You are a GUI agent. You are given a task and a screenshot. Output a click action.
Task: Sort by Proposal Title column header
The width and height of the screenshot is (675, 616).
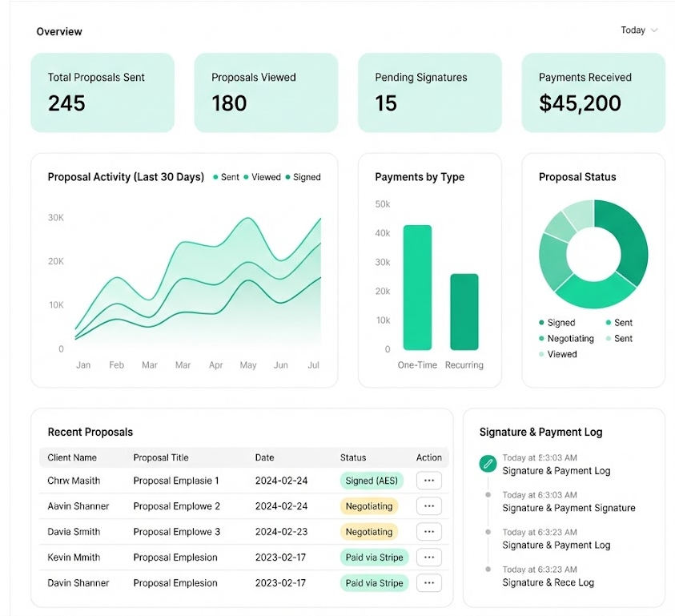(x=161, y=457)
